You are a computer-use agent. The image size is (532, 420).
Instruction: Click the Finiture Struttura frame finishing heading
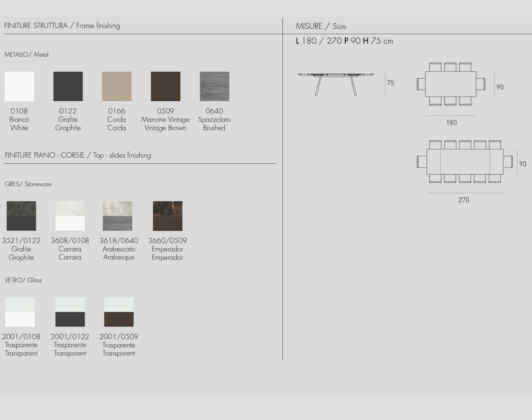[x=62, y=26]
